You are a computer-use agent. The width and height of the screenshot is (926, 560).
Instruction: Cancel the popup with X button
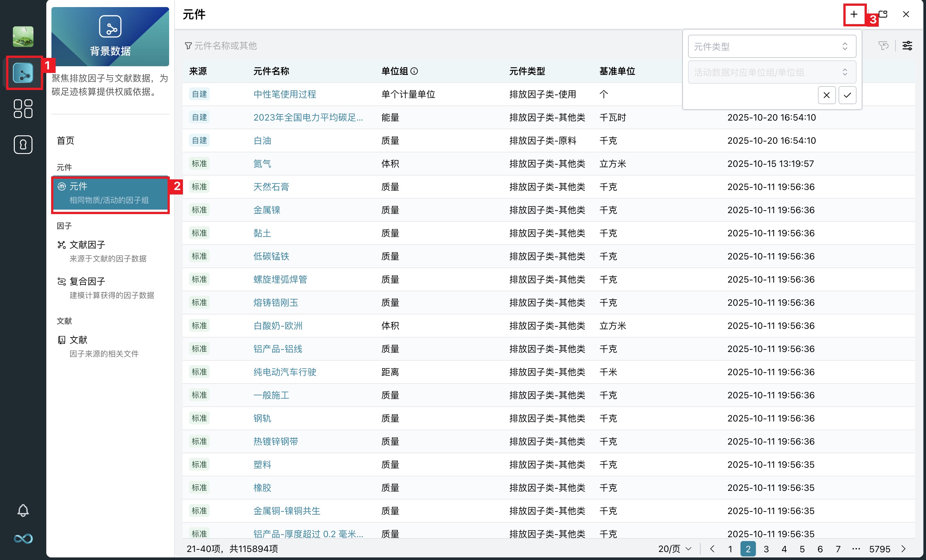pyautogui.click(x=826, y=95)
